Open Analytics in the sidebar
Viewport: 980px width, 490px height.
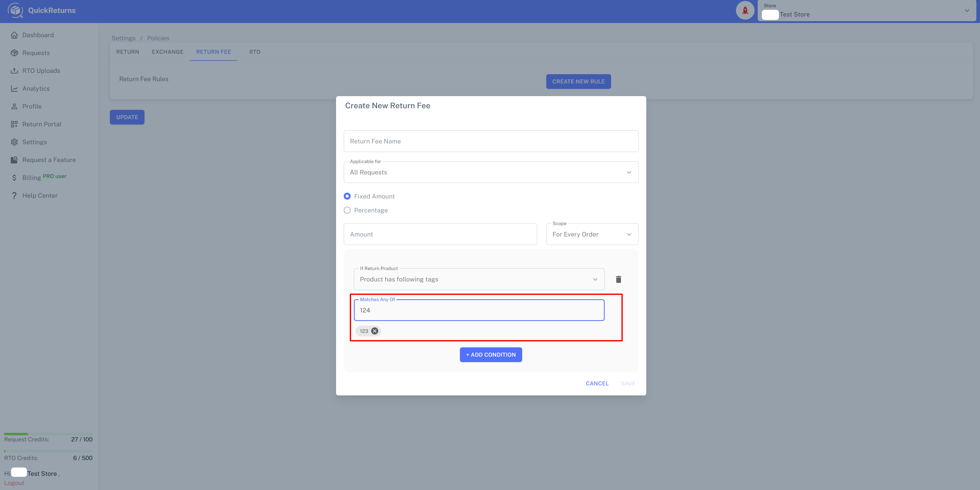click(36, 89)
